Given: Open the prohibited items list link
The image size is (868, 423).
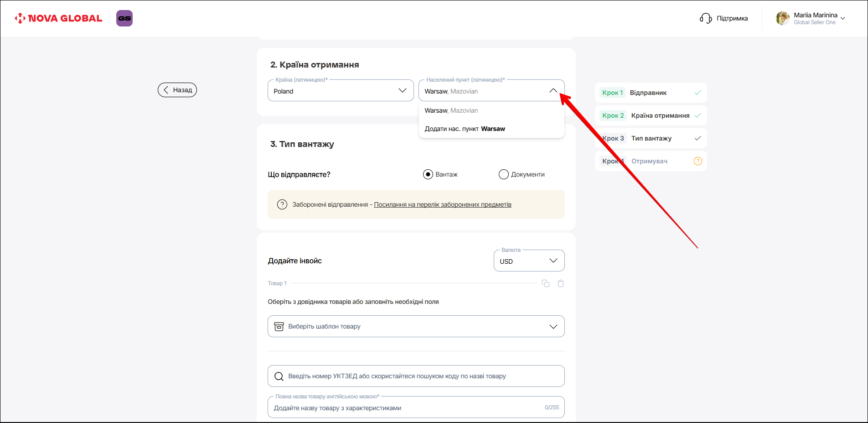Looking at the screenshot, I should tap(442, 204).
